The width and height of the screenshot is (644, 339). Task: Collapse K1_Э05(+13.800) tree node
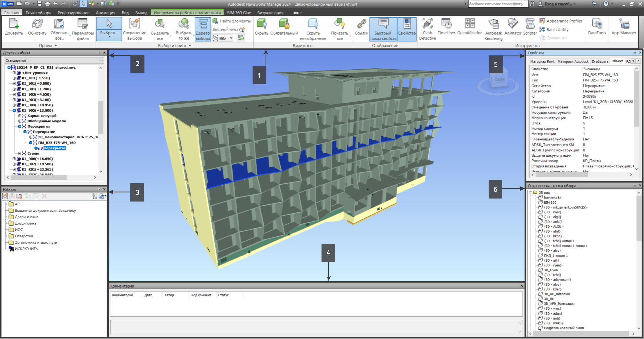click(x=14, y=111)
